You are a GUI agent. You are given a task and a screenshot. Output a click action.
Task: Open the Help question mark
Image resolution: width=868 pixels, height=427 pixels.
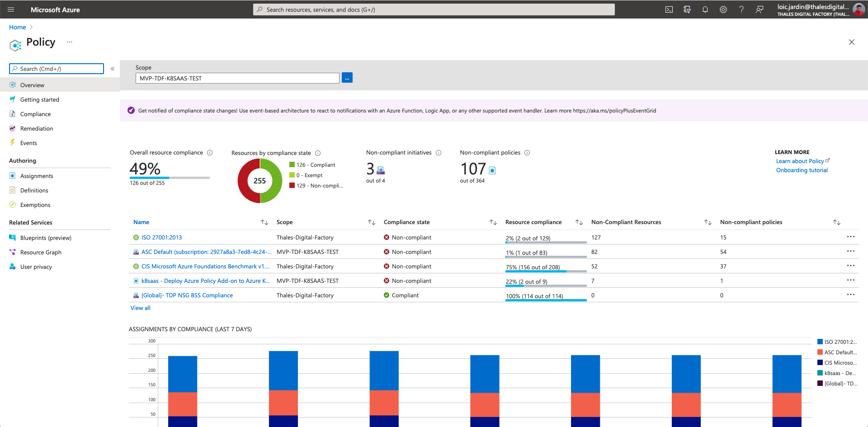point(741,9)
